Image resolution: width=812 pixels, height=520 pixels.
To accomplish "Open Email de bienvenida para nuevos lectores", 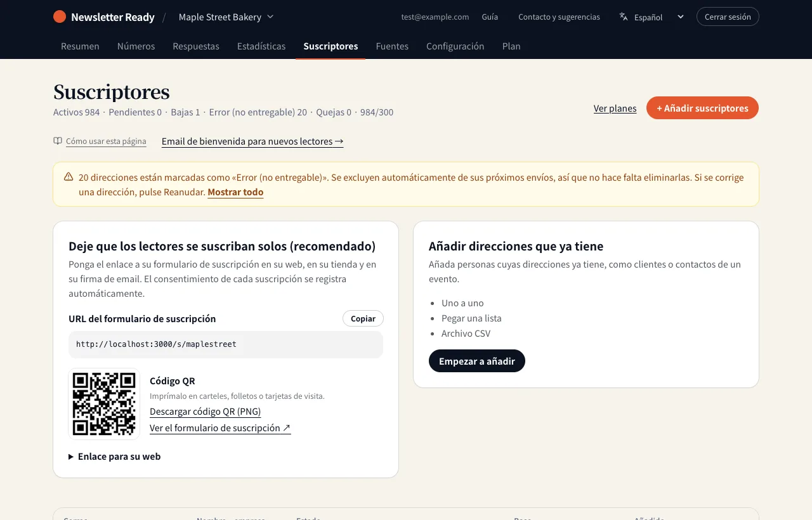I will [x=252, y=141].
